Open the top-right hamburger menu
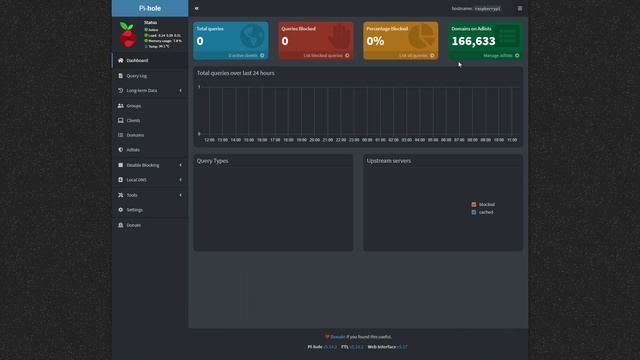This screenshot has width=640, height=360. pos(520,8)
